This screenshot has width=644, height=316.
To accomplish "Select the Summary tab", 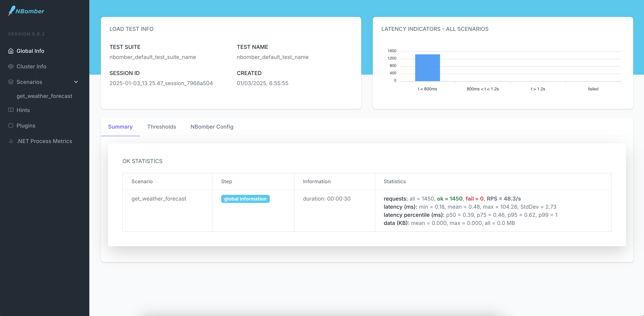I will pos(120,126).
